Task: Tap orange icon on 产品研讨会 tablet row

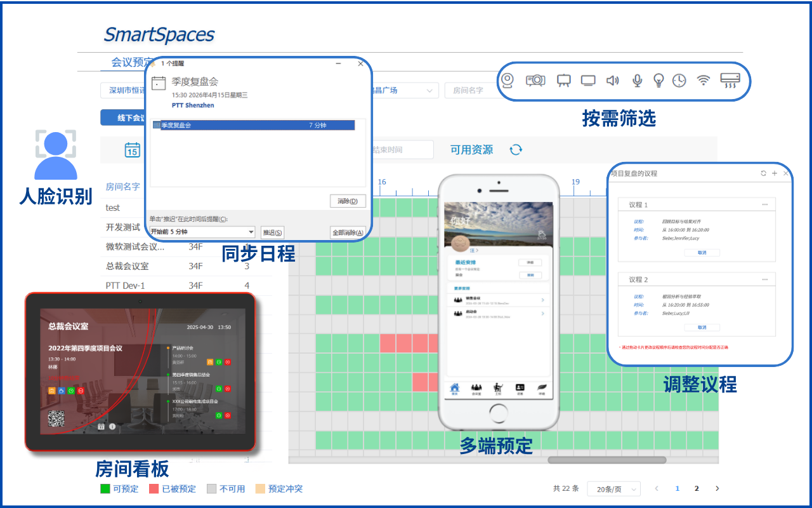Action: (210, 362)
